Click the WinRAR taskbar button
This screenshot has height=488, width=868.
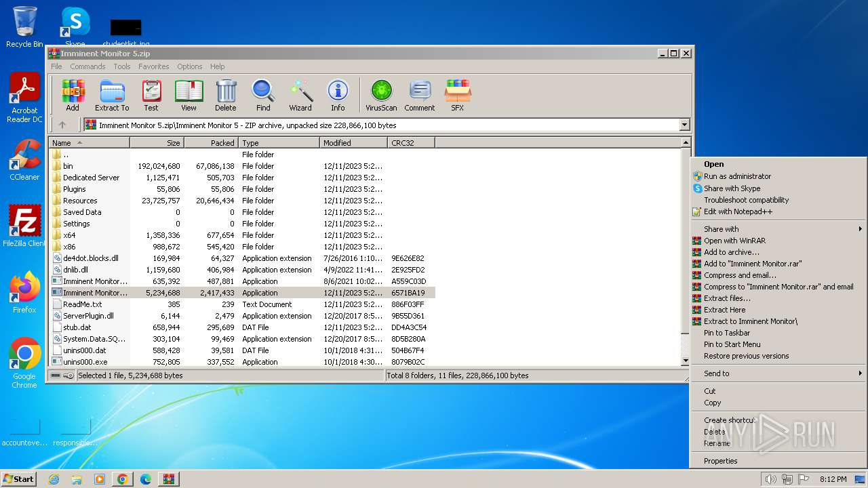click(x=169, y=479)
